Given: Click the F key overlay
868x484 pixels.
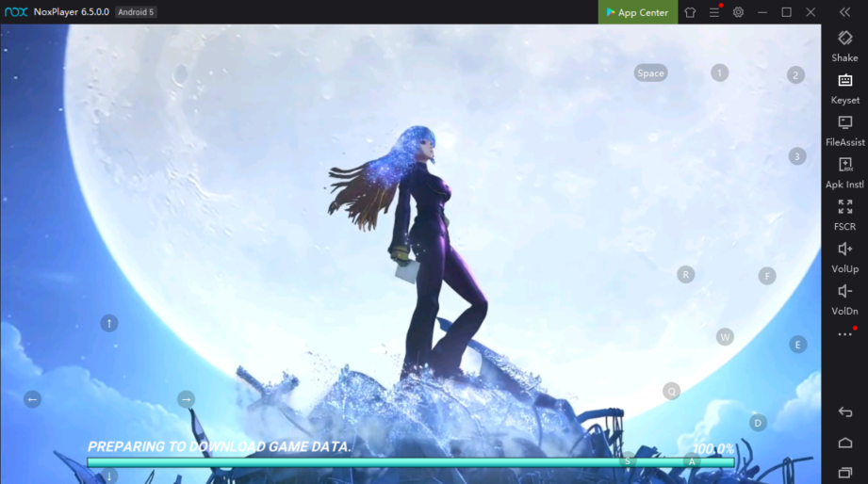Looking at the screenshot, I should point(767,276).
